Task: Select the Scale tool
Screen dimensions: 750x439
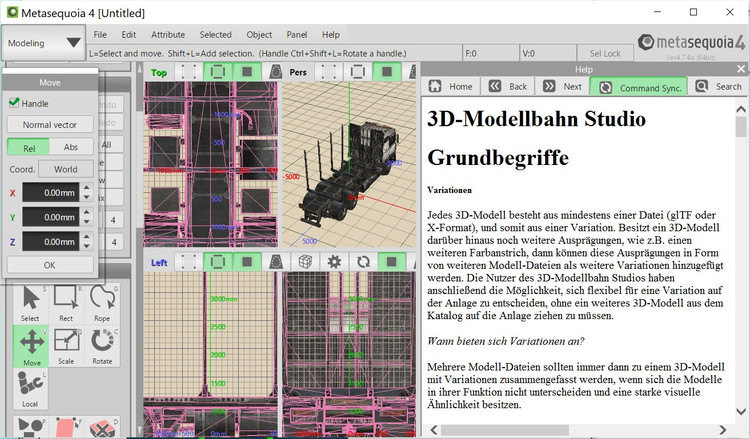Action: pos(66,346)
